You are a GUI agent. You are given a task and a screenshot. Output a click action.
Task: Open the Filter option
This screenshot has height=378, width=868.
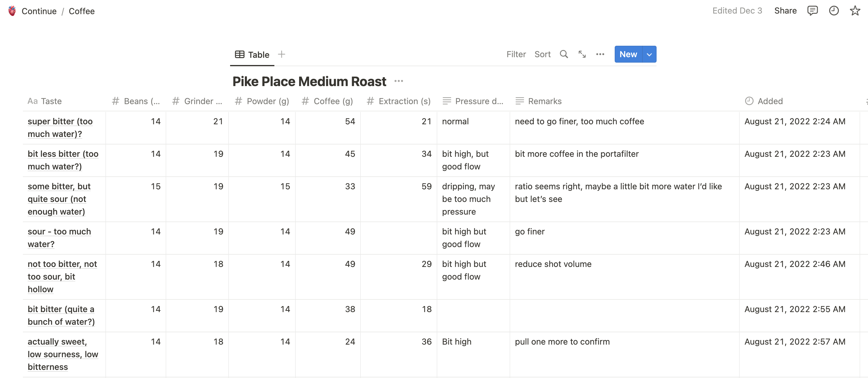click(x=516, y=54)
